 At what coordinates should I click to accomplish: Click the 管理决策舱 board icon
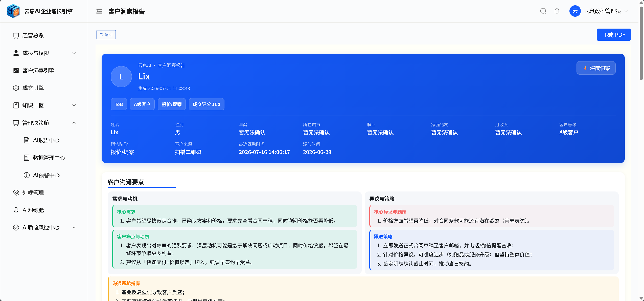(x=16, y=123)
